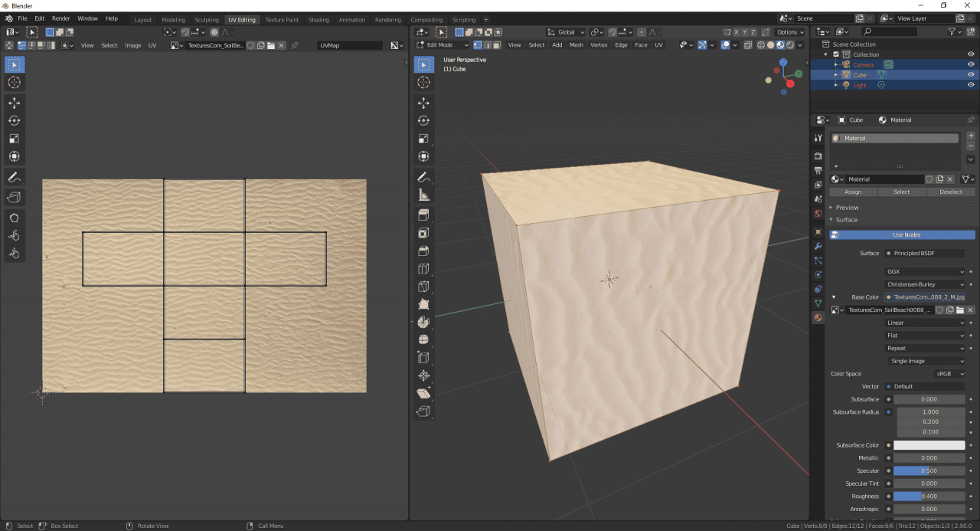Enable proportional editing in the viewport header
The width and height of the screenshot is (980, 531).
(x=642, y=31)
